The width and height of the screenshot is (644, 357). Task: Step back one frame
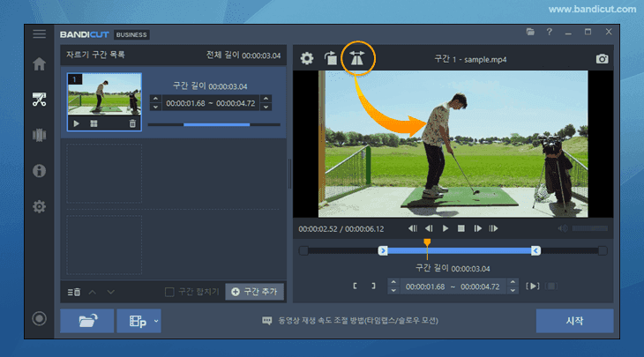430,228
